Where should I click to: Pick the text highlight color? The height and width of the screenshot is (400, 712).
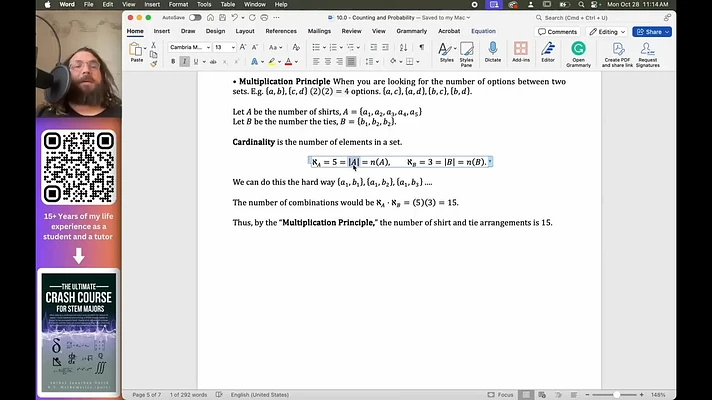pyautogui.click(x=272, y=62)
